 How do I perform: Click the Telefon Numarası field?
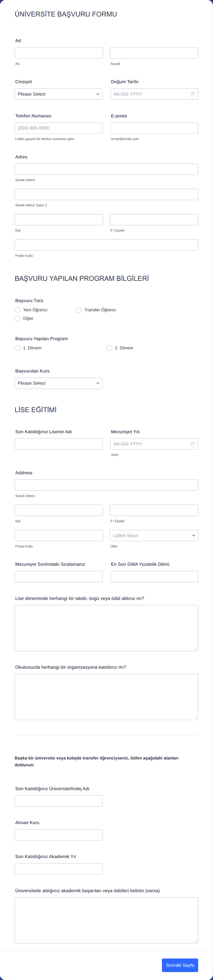coord(59,128)
